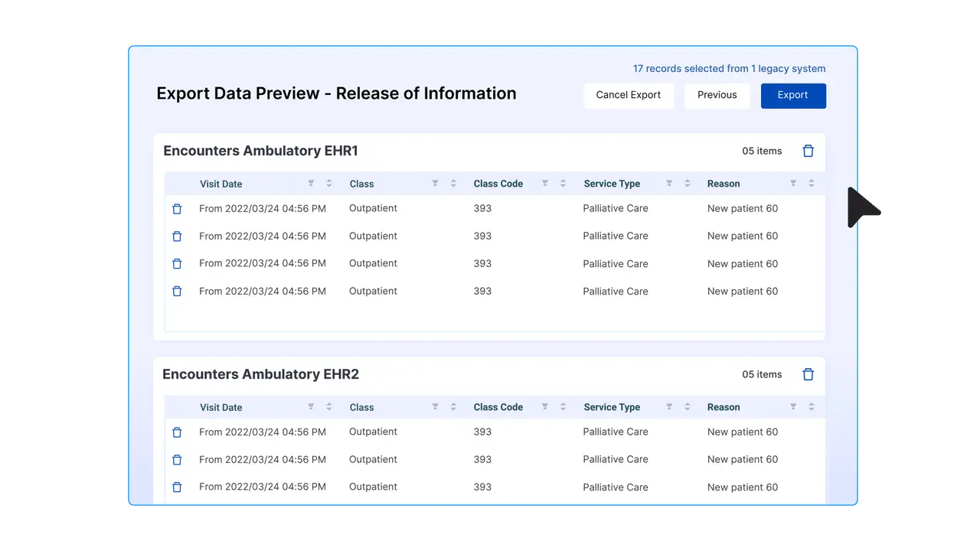The width and height of the screenshot is (980, 551).
Task: Filter Class column in EHR2 table
Action: tap(435, 407)
